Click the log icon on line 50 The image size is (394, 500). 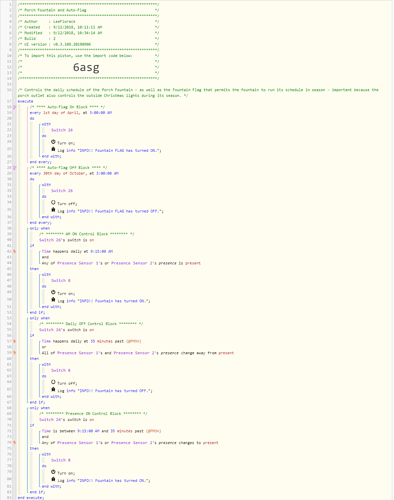(x=53, y=300)
